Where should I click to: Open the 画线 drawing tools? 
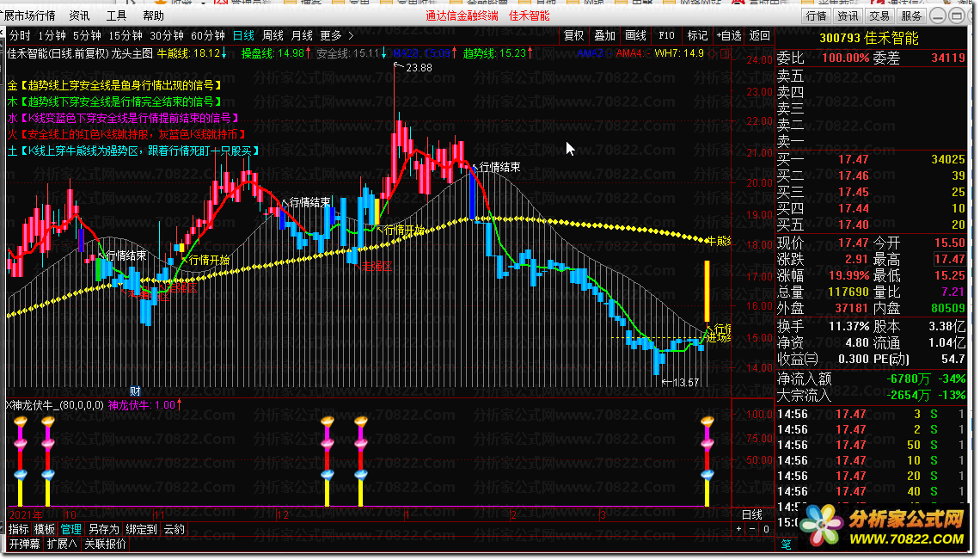pyautogui.click(x=635, y=35)
